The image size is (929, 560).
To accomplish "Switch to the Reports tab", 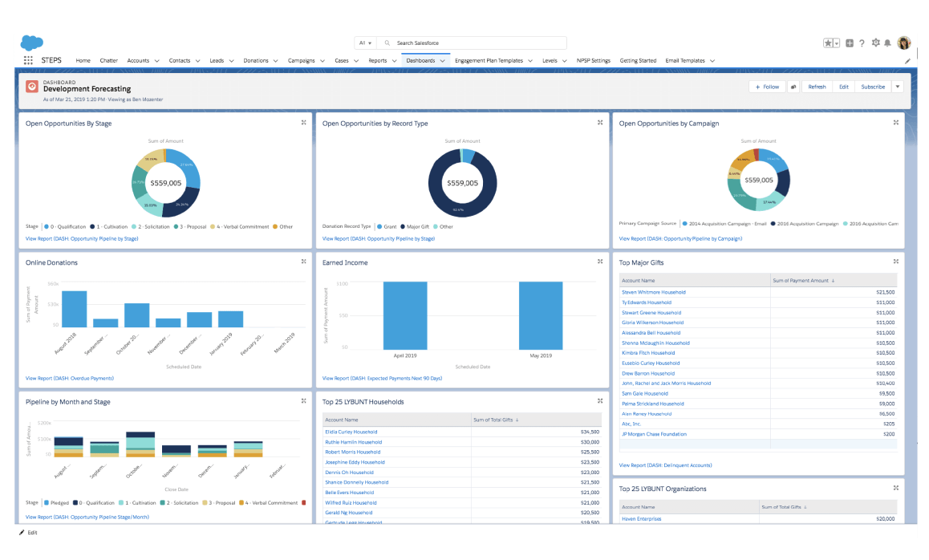I will tap(378, 60).
